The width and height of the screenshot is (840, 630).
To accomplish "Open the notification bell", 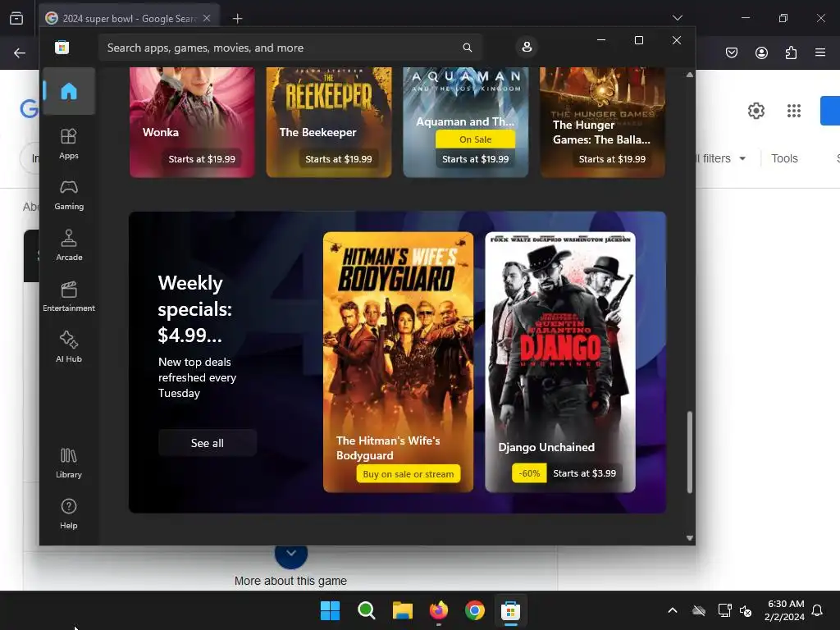I will click(x=817, y=610).
